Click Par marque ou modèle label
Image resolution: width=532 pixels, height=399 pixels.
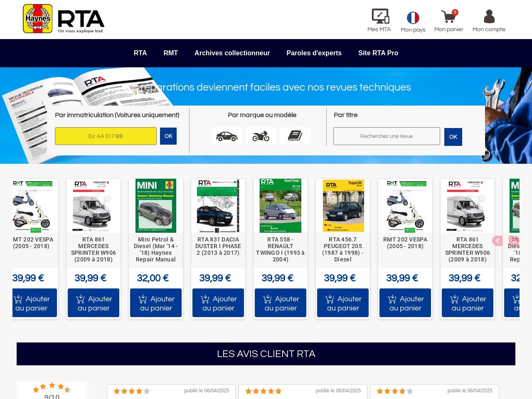(262, 115)
